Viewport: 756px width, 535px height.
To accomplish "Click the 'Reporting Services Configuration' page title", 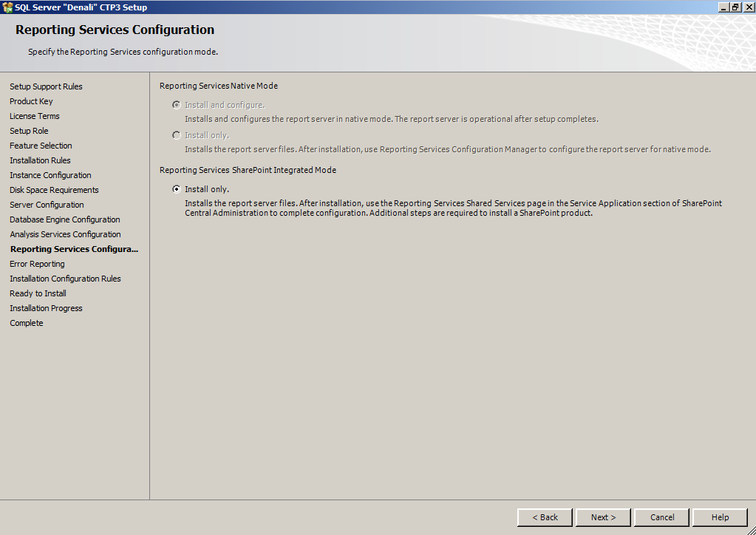I will pos(115,30).
